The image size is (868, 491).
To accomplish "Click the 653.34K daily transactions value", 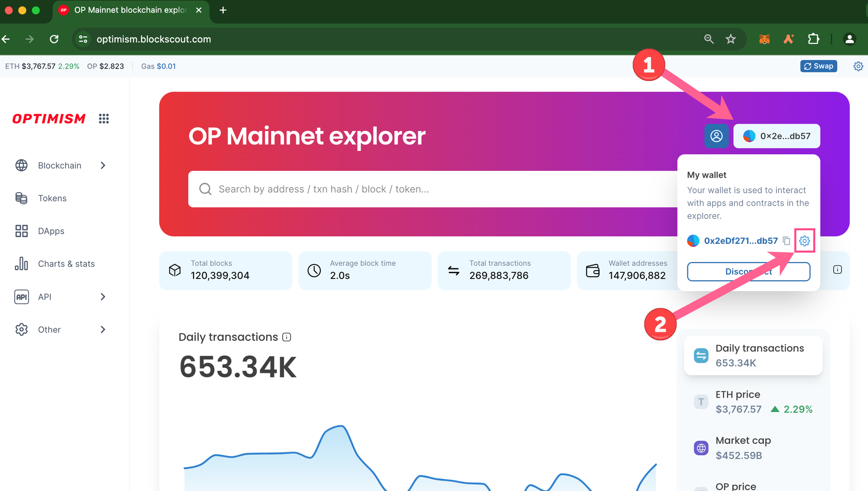I will tap(238, 367).
